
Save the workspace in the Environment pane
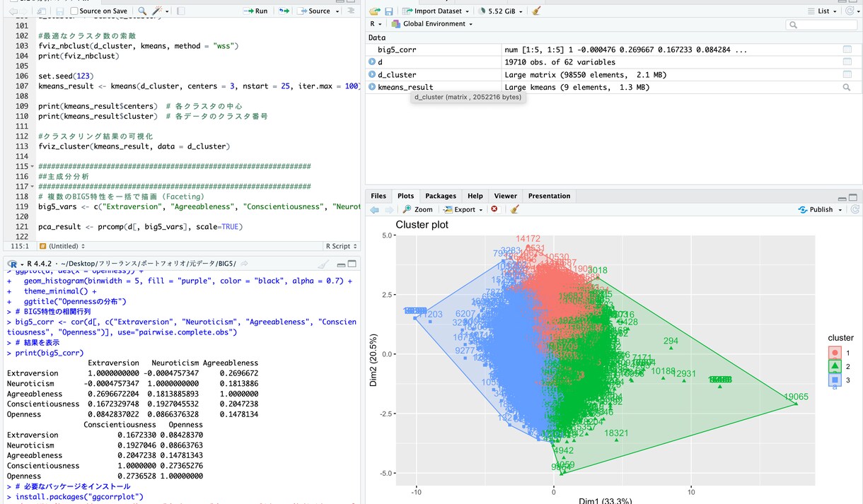click(389, 11)
